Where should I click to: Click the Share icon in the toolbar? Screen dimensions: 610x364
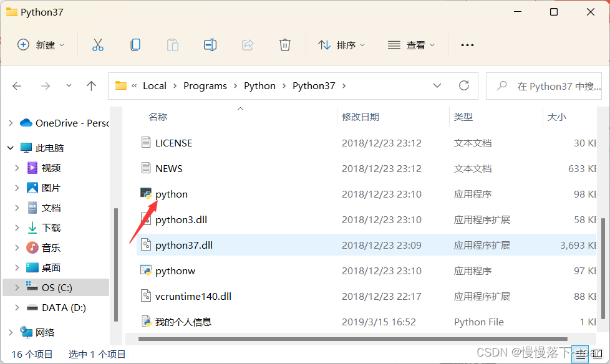248,45
